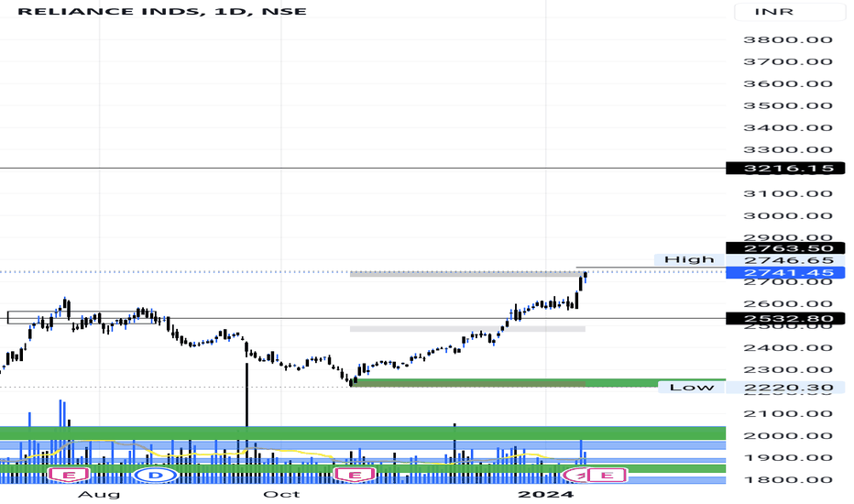Open the lightning news marker near 2024

click(x=577, y=475)
